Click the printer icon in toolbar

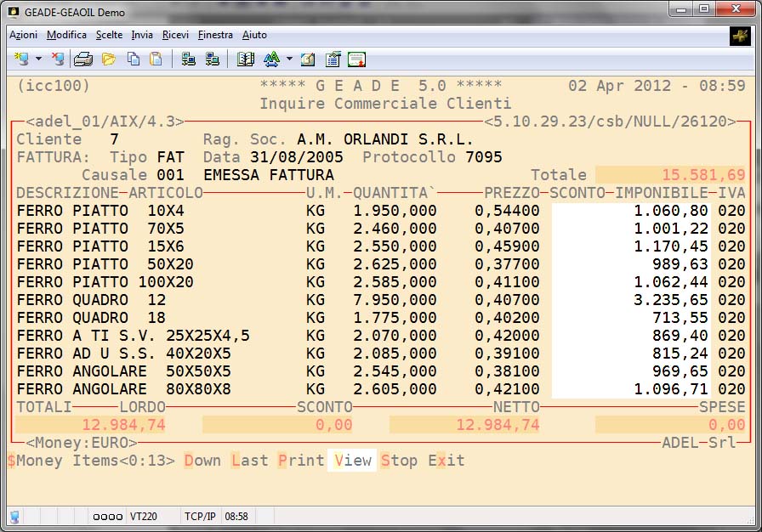click(x=82, y=59)
